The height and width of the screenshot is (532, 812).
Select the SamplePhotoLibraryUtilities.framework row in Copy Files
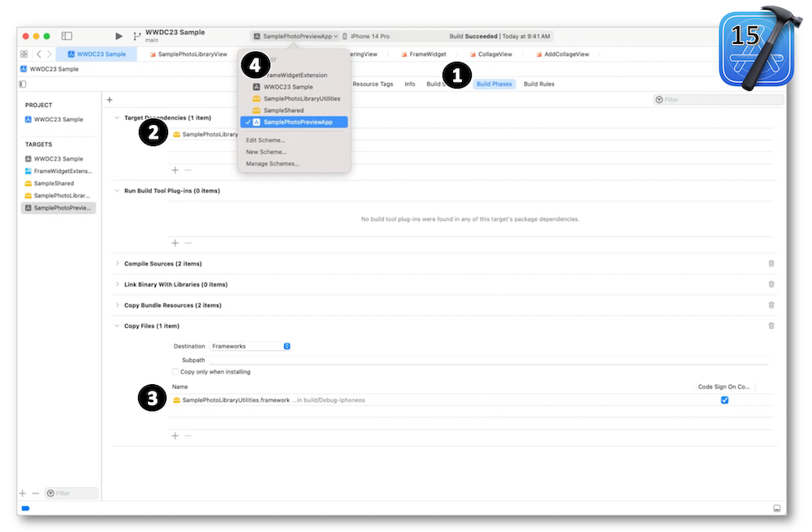pyautogui.click(x=470, y=400)
